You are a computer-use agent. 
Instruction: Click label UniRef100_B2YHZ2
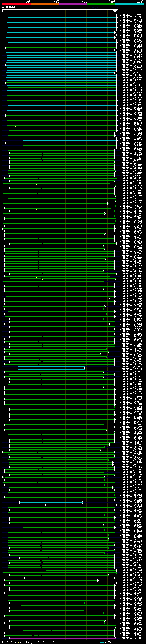131,203
